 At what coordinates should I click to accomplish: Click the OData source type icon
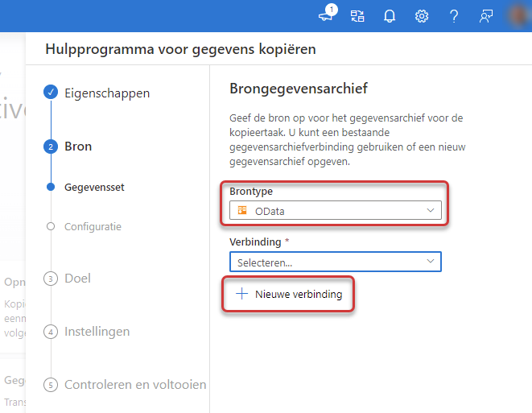click(x=242, y=210)
